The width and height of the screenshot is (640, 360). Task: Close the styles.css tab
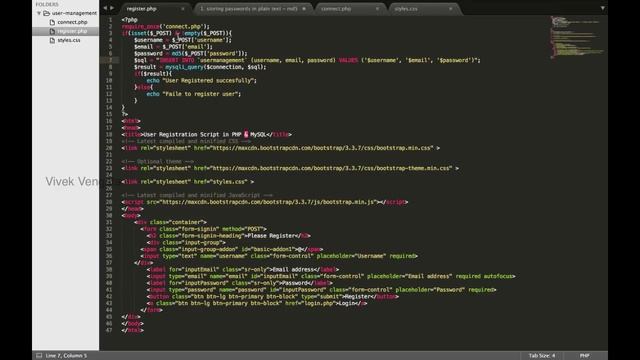451,9
